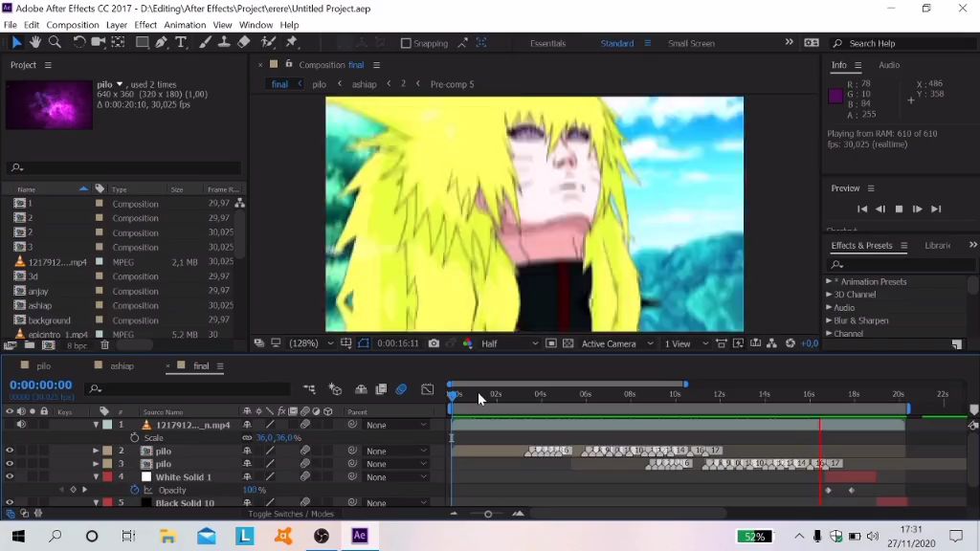
Task: Open the Graph Editor in the timeline
Action: pos(428,389)
